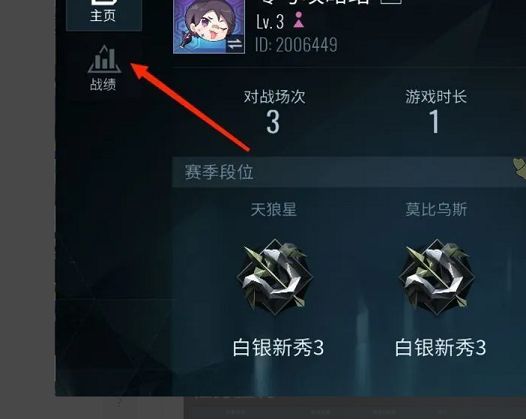Click the leaf icon beside 赛季段位 bar

(x=520, y=169)
